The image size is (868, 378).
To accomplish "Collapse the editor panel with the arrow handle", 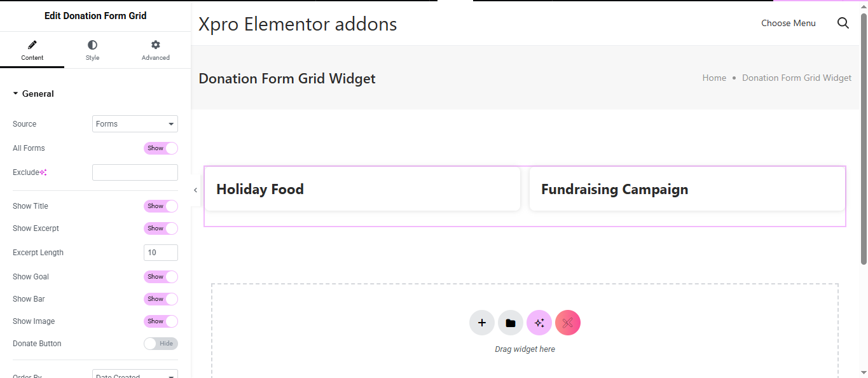I will point(195,190).
